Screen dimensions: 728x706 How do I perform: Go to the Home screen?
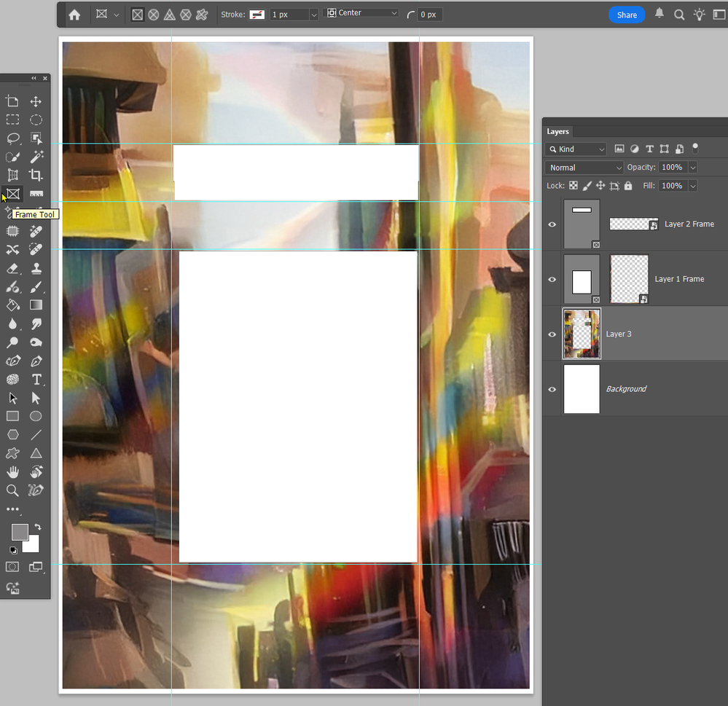coord(74,15)
